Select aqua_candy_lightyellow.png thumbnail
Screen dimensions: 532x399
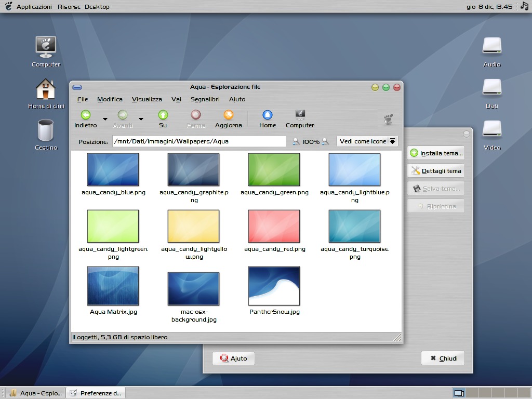193,226
